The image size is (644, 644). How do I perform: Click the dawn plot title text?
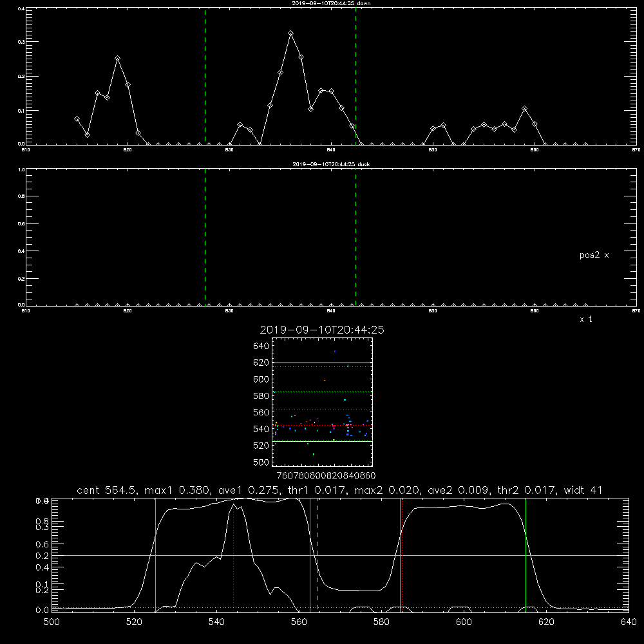coord(331,3)
